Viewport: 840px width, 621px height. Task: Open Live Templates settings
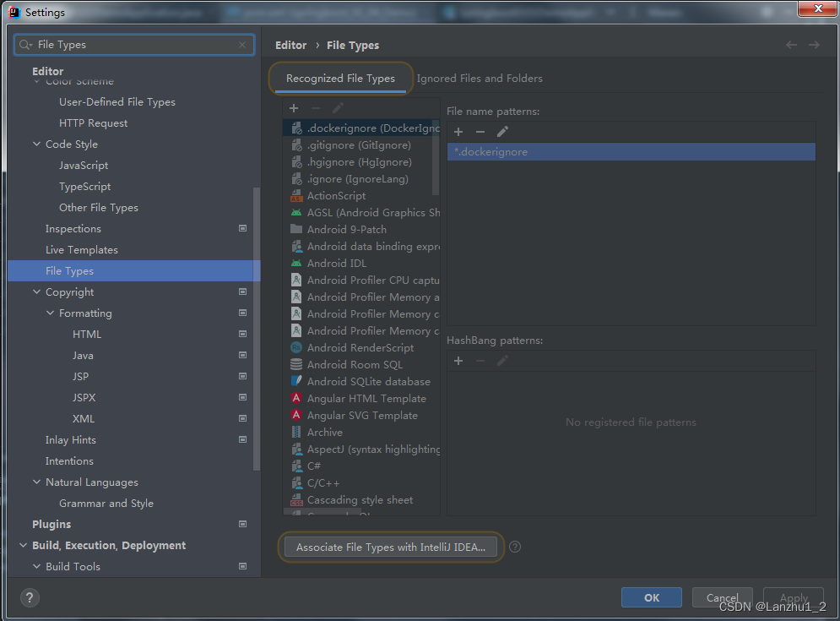pyautogui.click(x=81, y=250)
